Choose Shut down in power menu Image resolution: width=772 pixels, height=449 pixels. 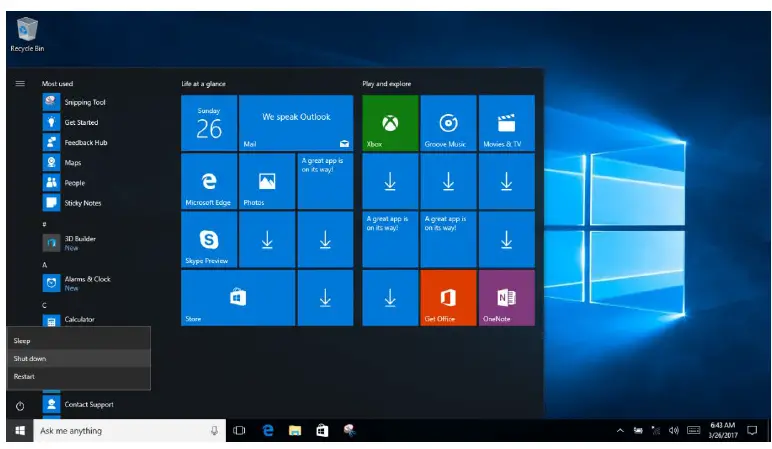[x=78, y=358]
